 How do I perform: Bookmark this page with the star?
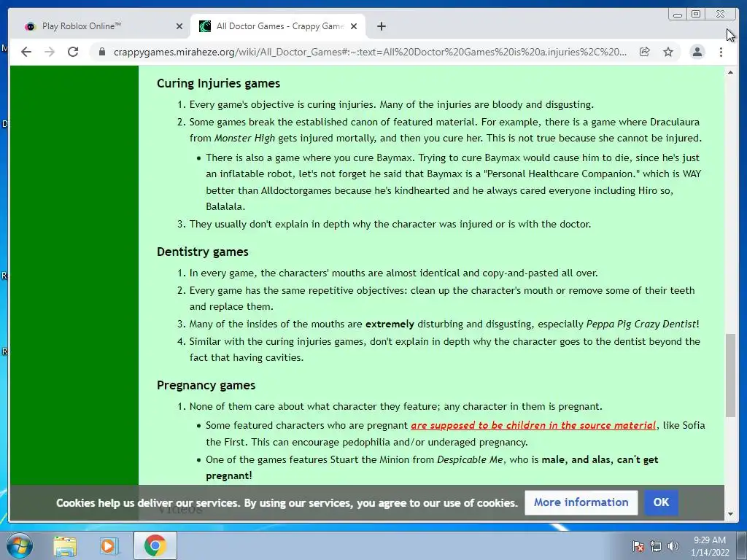668,52
